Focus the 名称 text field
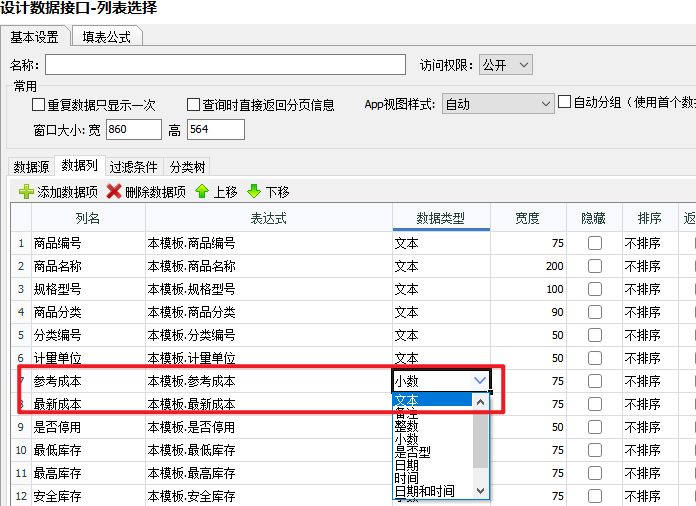The width and height of the screenshot is (696, 506). (x=225, y=65)
